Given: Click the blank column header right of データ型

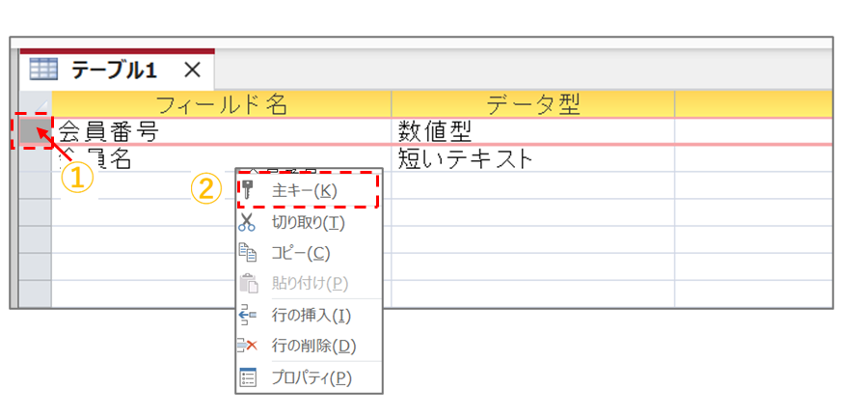Looking at the screenshot, I should [x=752, y=104].
